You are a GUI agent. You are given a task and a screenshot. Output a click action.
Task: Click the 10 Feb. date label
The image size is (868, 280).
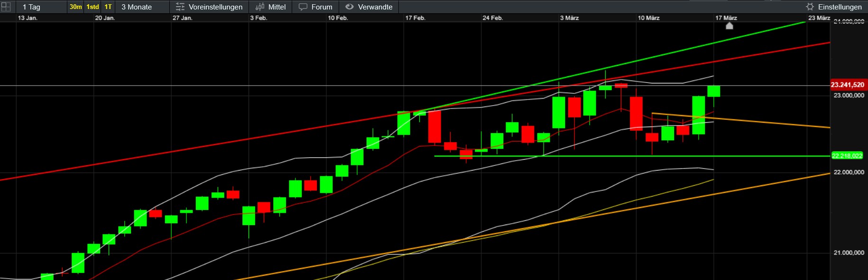tap(338, 18)
